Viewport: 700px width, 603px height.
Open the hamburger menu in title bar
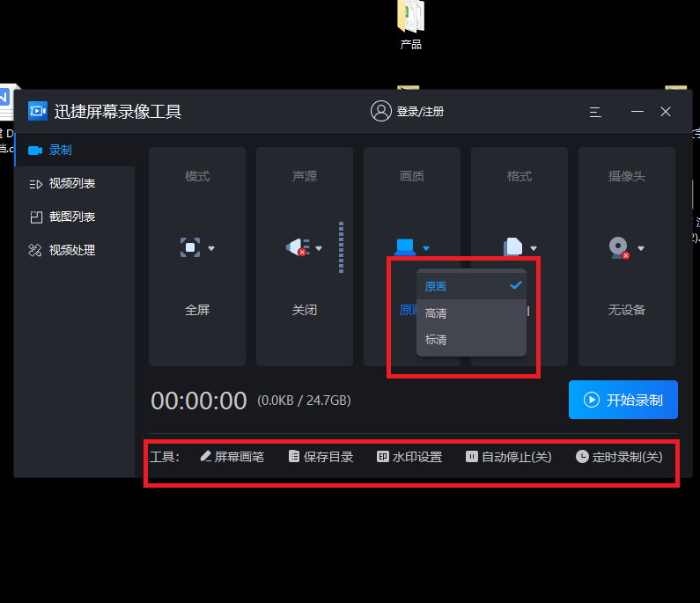[595, 112]
